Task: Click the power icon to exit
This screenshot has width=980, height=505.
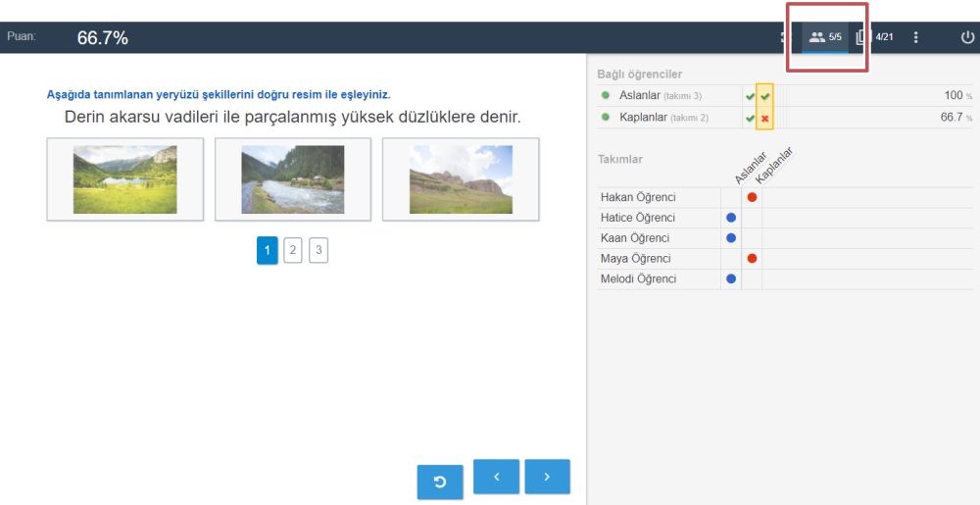Action: click(966, 37)
